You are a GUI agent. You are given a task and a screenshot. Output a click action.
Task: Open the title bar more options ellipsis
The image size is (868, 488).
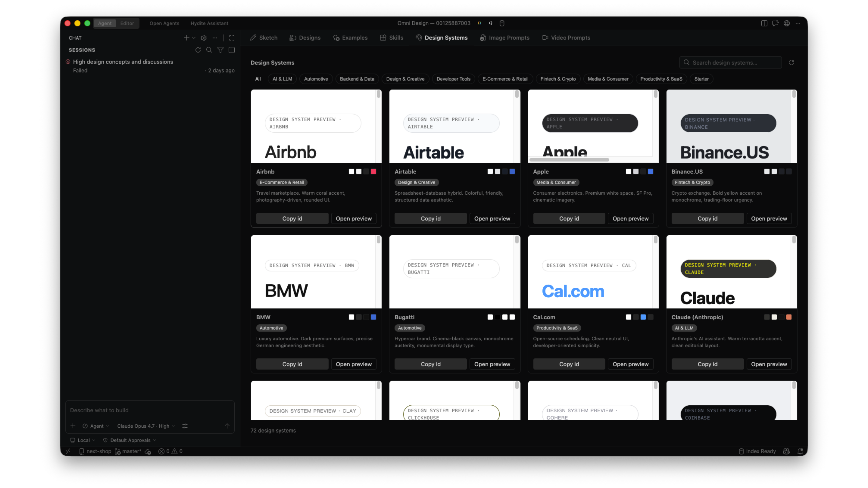(x=798, y=23)
